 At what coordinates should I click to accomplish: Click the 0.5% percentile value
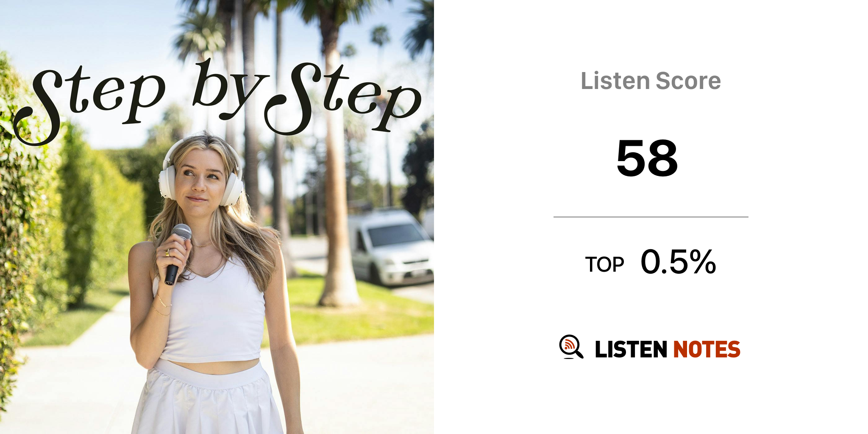click(678, 262)
